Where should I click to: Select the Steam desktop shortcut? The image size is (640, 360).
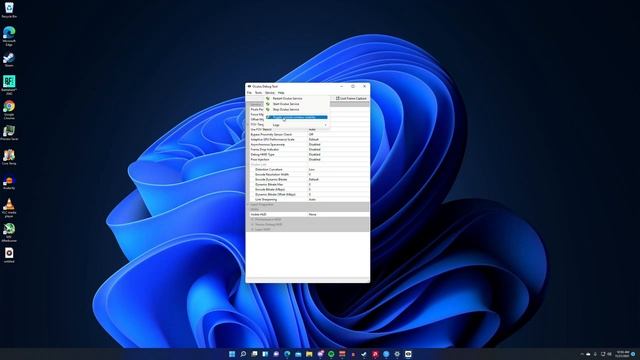pyautogui.click(x=9, y=60)
